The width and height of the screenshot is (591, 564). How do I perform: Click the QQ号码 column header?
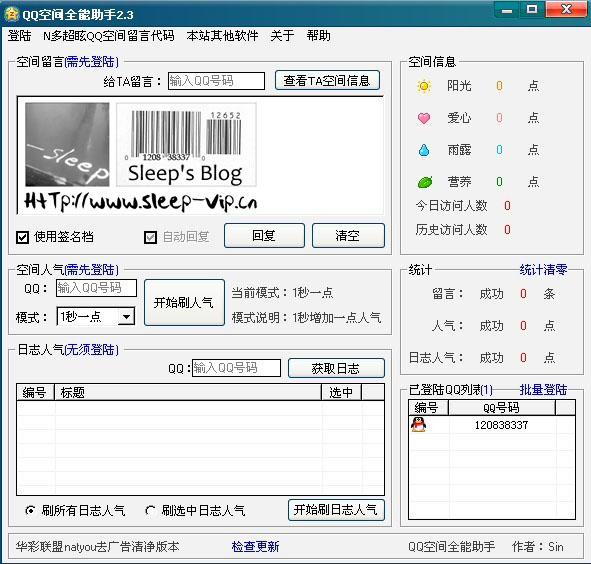[501, 408]
